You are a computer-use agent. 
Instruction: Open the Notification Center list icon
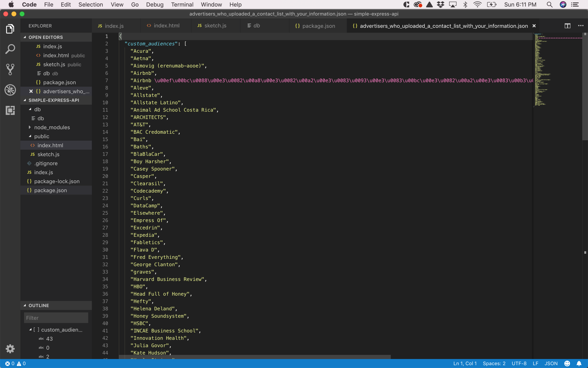(575, 5)
